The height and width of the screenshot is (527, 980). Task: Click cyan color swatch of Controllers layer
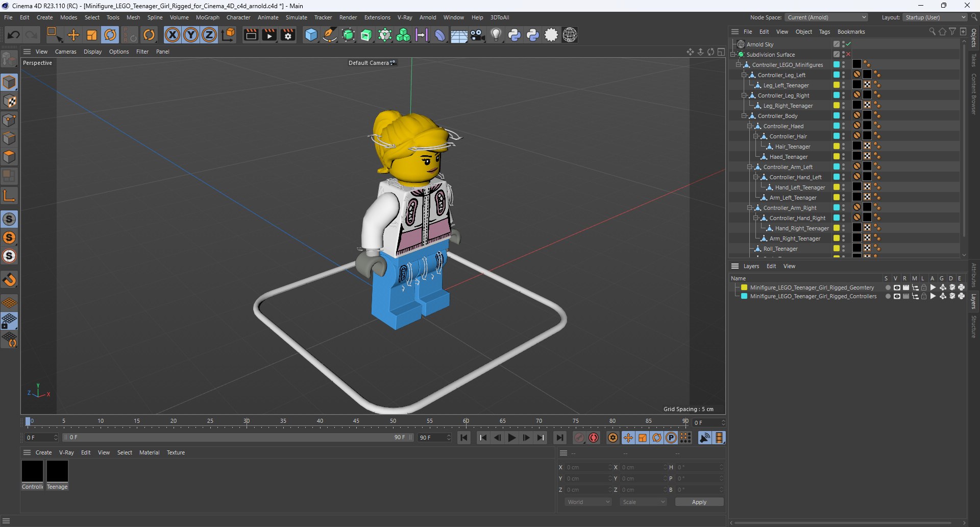(744, 296)
